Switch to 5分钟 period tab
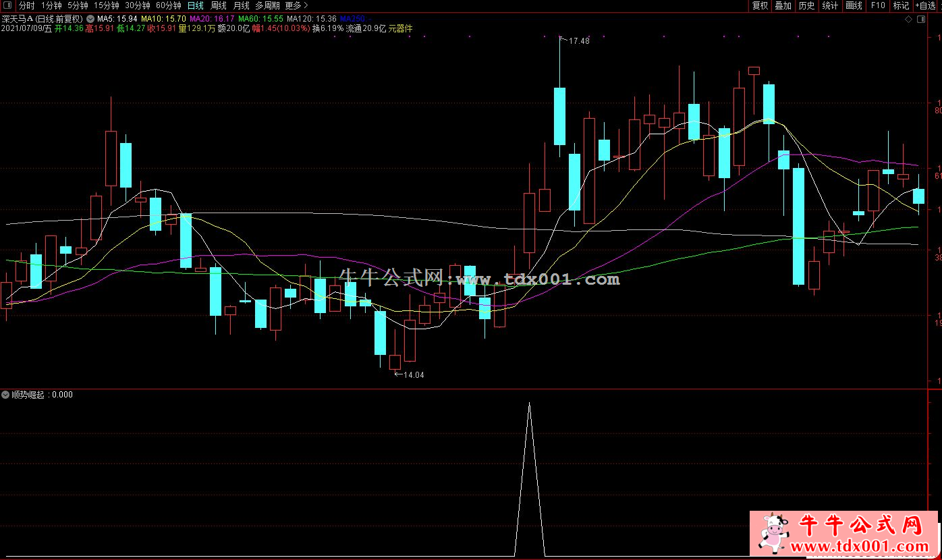942x560 pixels. pos(78,5)
